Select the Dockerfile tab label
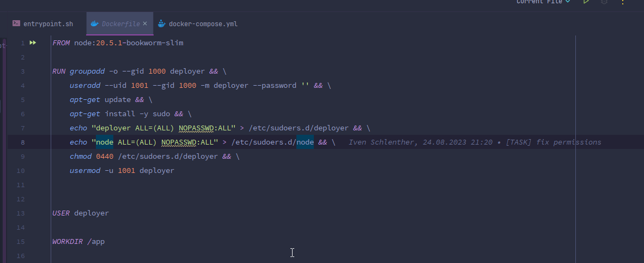The height and width of the screenshot is (263, 644). pyautogui.click(x=120, y=24)
